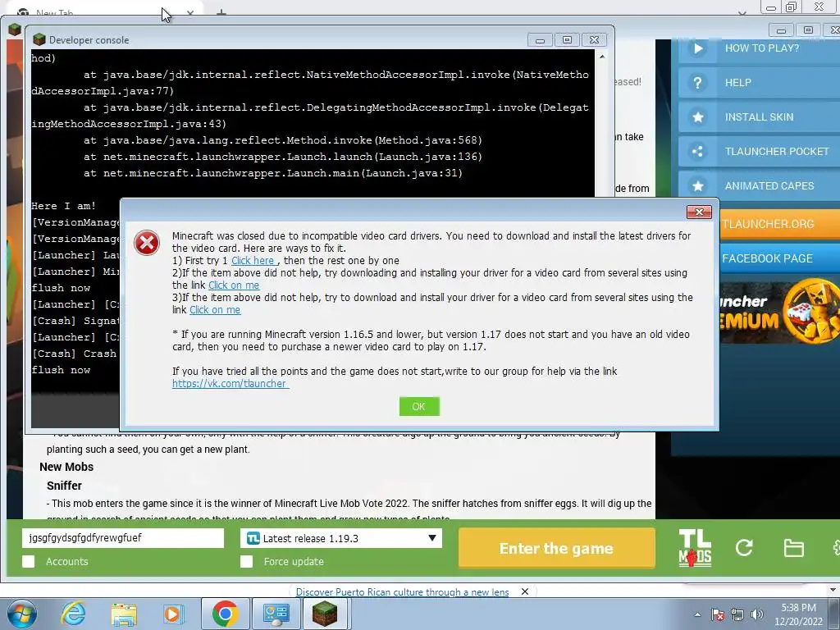The width and height of the screenshot is (840, 630).
Task: Click the username input field
Action: tap(123, 538)
